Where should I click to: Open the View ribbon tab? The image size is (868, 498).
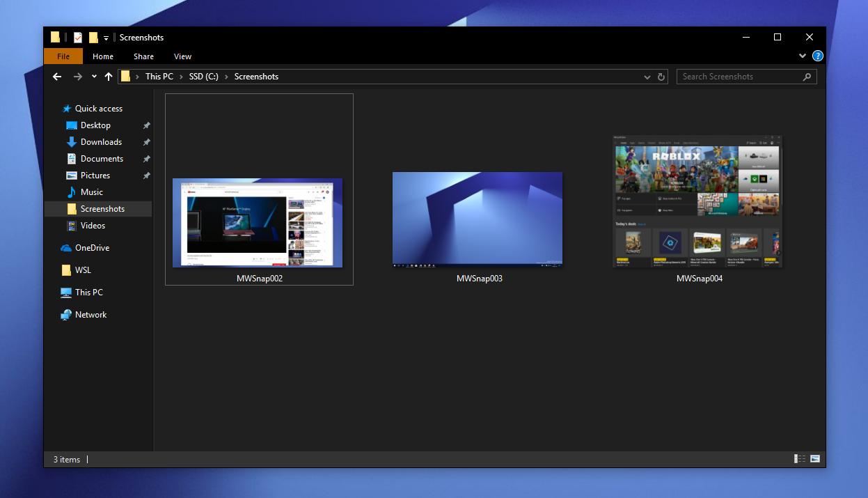point(183,56)
